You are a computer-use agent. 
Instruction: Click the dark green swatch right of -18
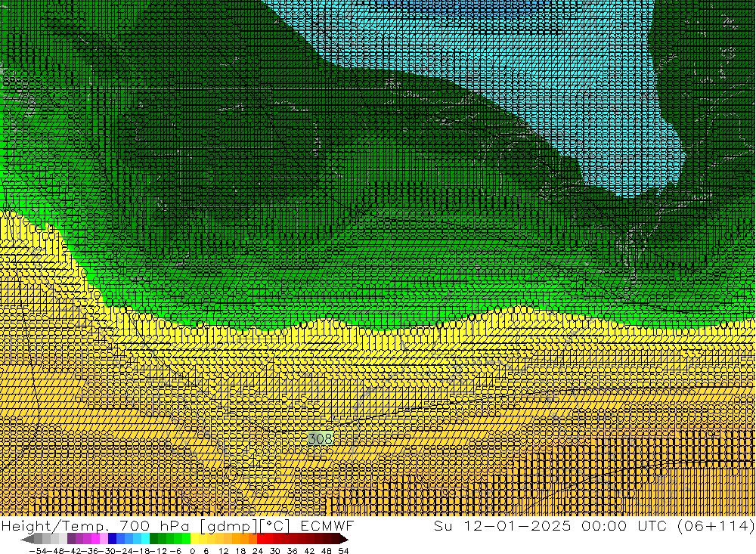pos(153,539)
